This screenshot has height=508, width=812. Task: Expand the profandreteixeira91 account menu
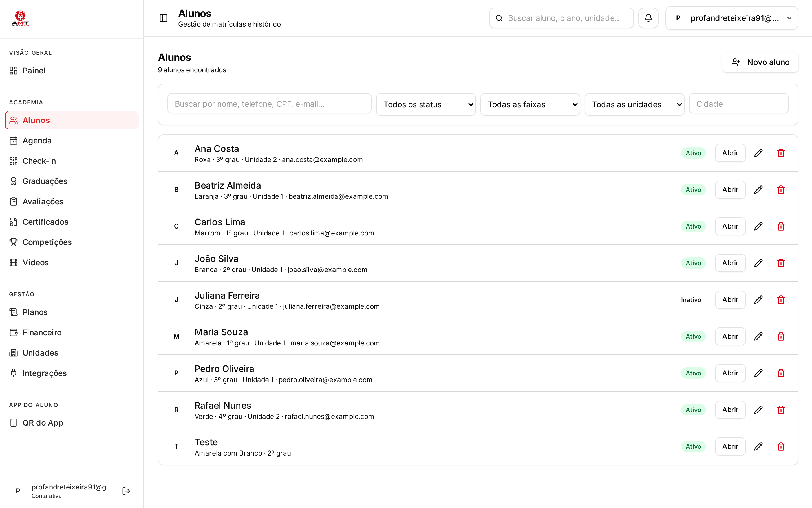(731, 18)
